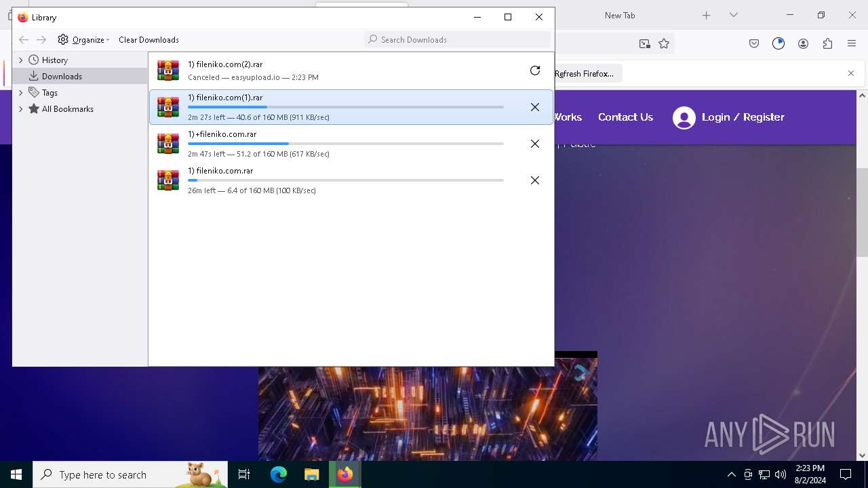868x488 pixels.
Task: Open File Explorer from the taskbar
Action: (x=311, y=474)
